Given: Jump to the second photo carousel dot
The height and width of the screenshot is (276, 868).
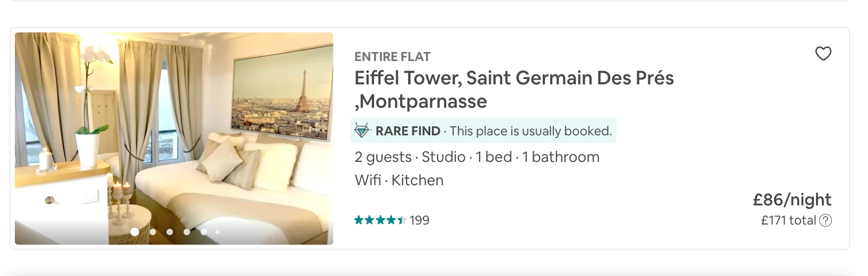Looking at the screenshot, I should point(153,232).
